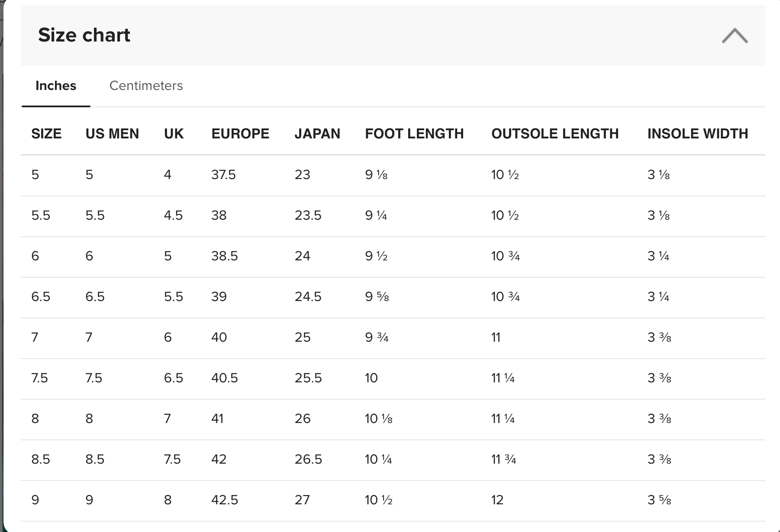Click Japan size 27 cell
This screenshot has height=532, width=780.
coord(302,500)
